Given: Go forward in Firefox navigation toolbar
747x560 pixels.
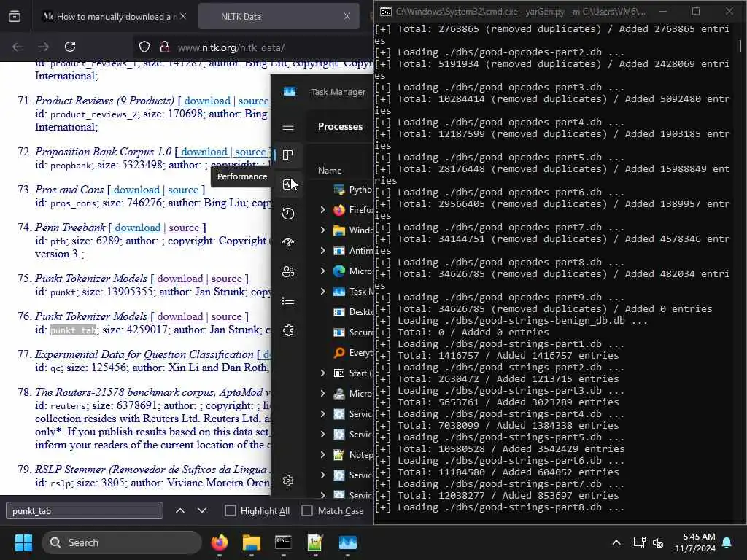Looking at the screenshot, I should pyautogui.click(x=43, y=47).
